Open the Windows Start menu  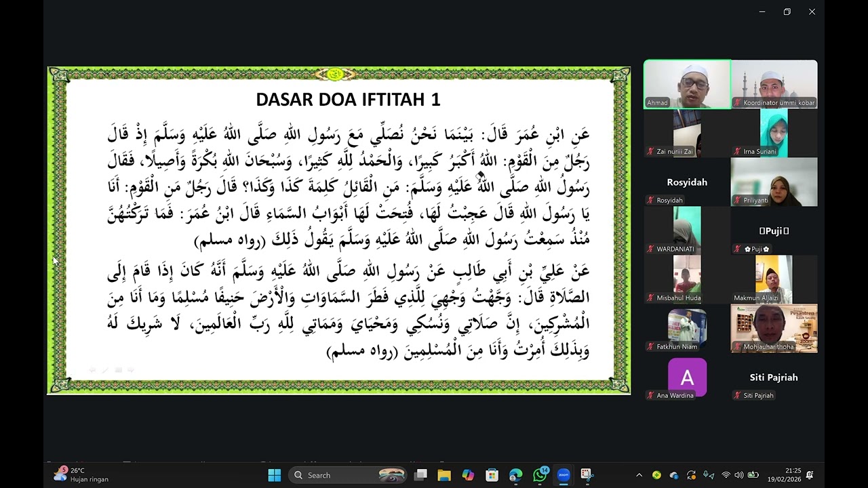pos(274,475)
